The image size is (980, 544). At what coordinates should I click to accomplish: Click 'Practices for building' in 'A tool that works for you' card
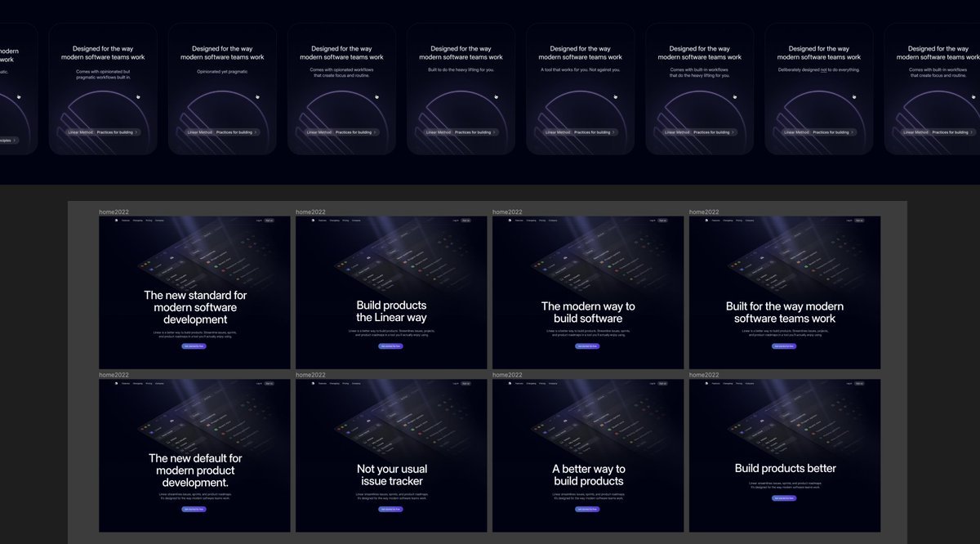[592, 132]
